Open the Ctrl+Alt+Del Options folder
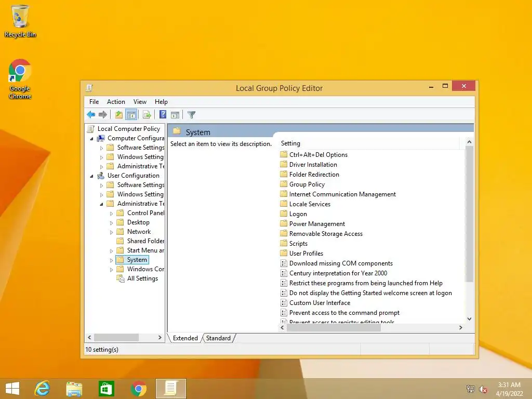Screen dimensions: 532x399 tap(314, 155)
